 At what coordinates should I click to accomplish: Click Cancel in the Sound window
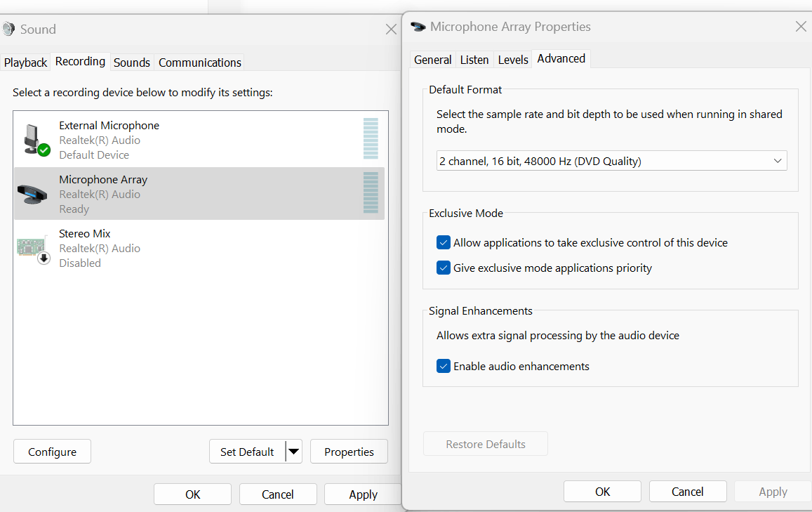tap(278, 494)
